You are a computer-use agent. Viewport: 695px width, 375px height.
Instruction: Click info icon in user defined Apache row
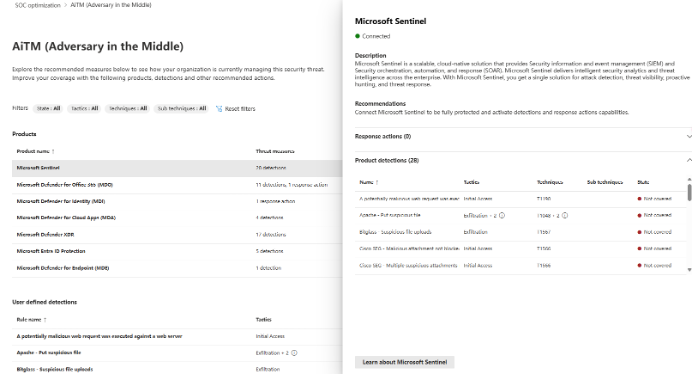[x=294, y=353]
